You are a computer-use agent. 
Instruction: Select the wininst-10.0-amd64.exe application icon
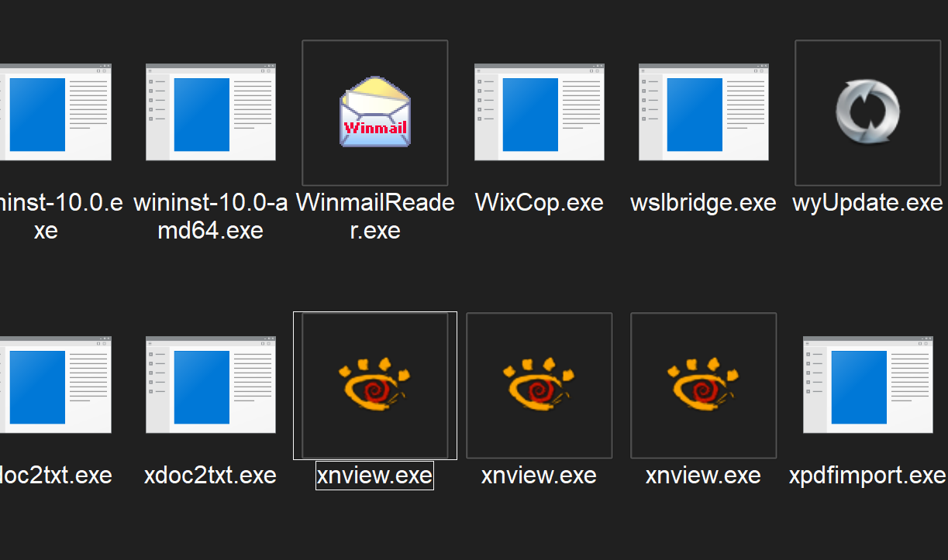click(210, 113)
